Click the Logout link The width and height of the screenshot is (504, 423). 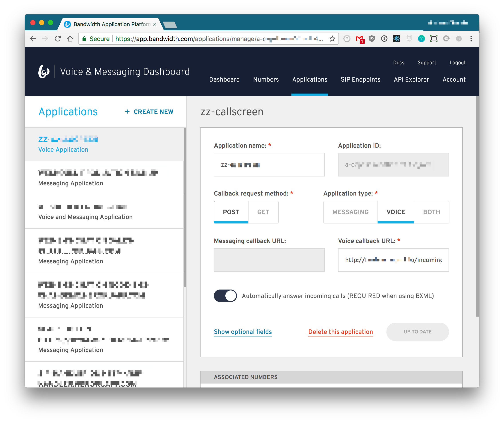pos(457,63)
